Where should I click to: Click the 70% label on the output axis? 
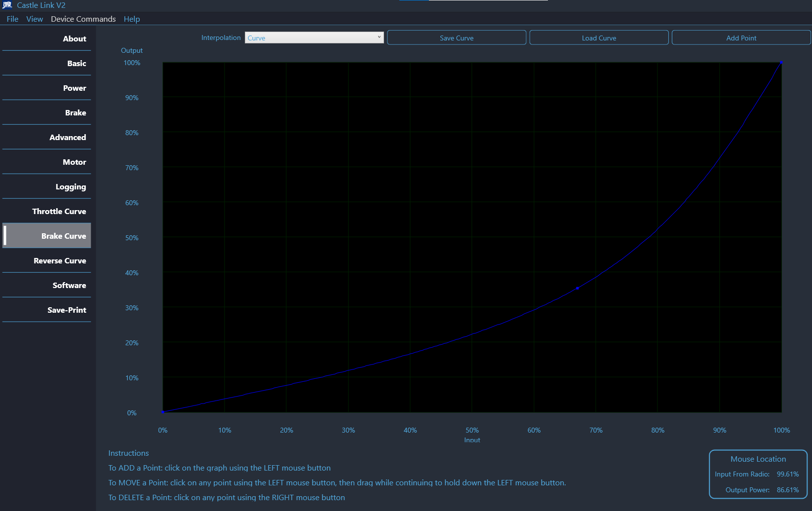click(132, 168)
